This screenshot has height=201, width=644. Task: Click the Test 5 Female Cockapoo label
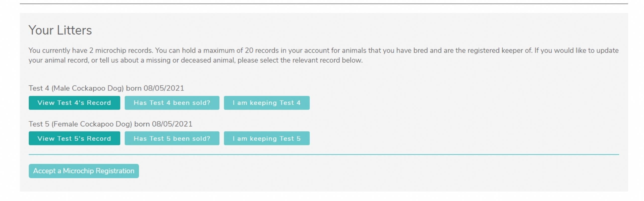[80, 124]
